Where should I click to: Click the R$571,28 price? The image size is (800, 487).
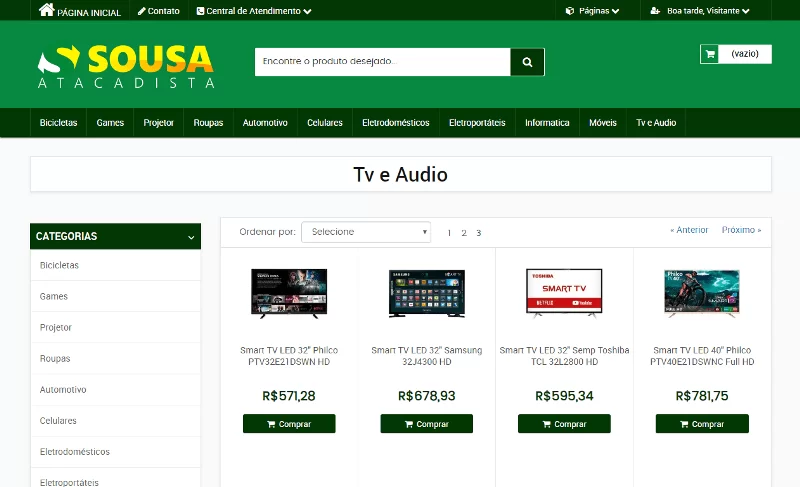tap(289, 396)
